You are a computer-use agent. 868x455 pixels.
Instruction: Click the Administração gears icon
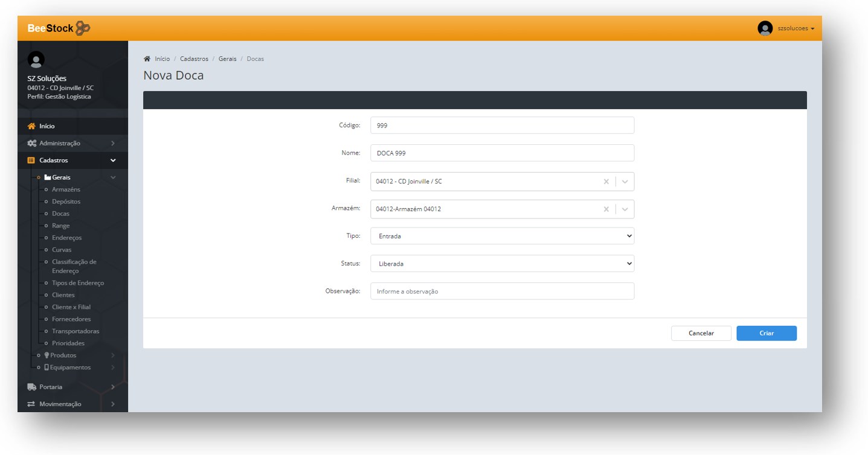pos(32,144)
